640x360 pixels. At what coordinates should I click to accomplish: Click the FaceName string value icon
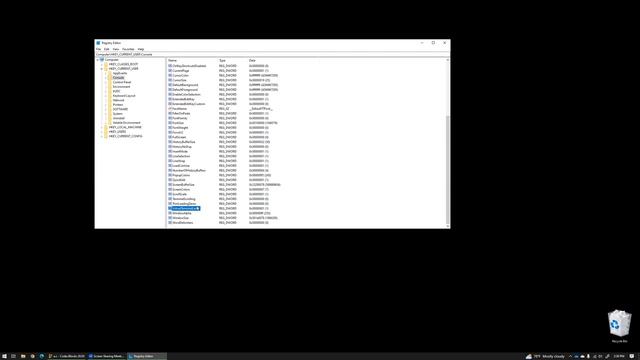pos(170,109)
